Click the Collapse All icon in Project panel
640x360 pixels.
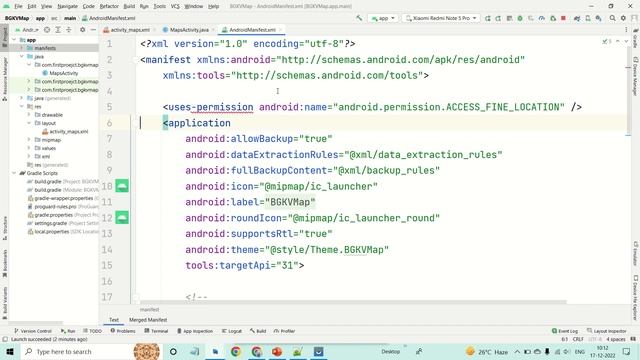pyautogui.click(x=69, y=30)
